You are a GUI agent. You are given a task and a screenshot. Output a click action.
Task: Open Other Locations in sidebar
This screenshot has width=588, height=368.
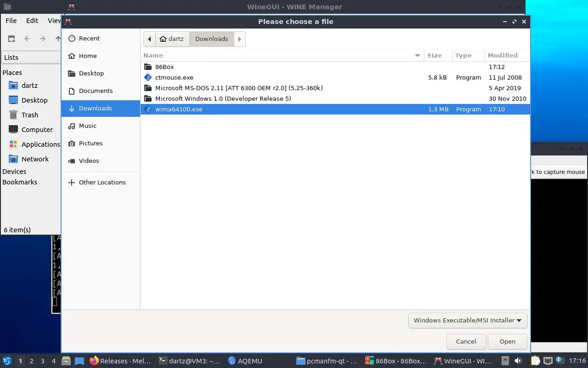click(101, 183)
